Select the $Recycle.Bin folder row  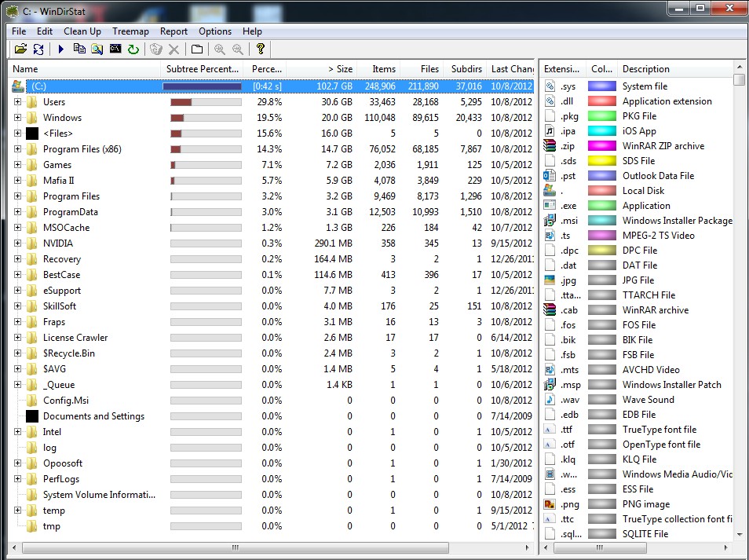pos(69,353)
